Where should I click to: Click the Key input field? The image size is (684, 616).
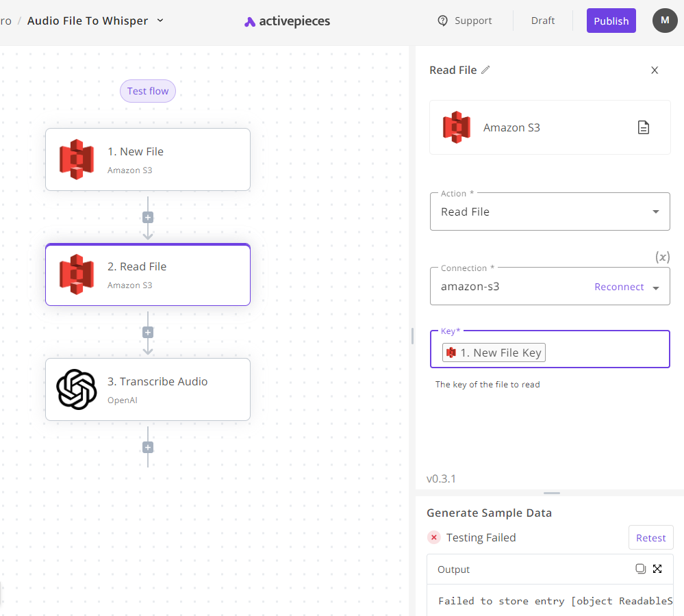[x=550, y=349]
